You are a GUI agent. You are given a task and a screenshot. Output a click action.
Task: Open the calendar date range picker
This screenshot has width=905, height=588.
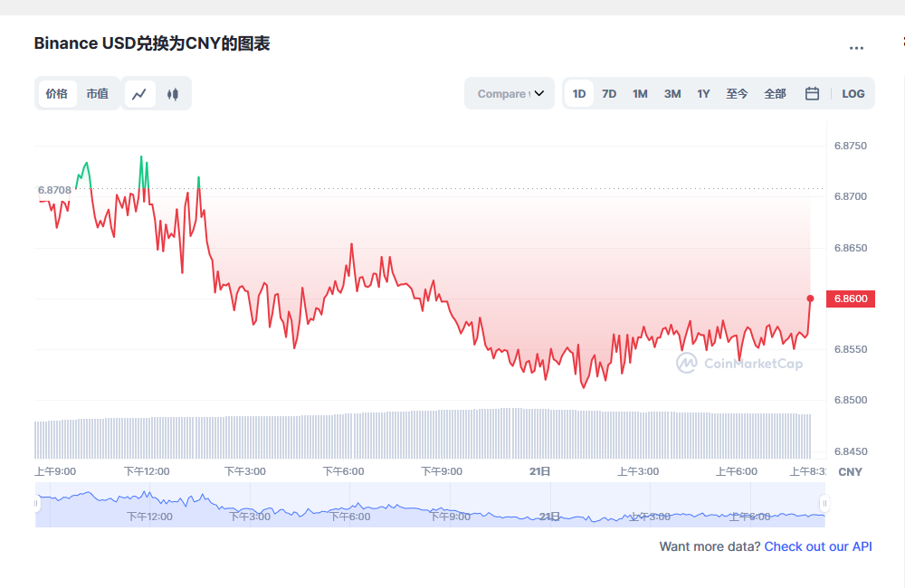click(x=812, y=93)
